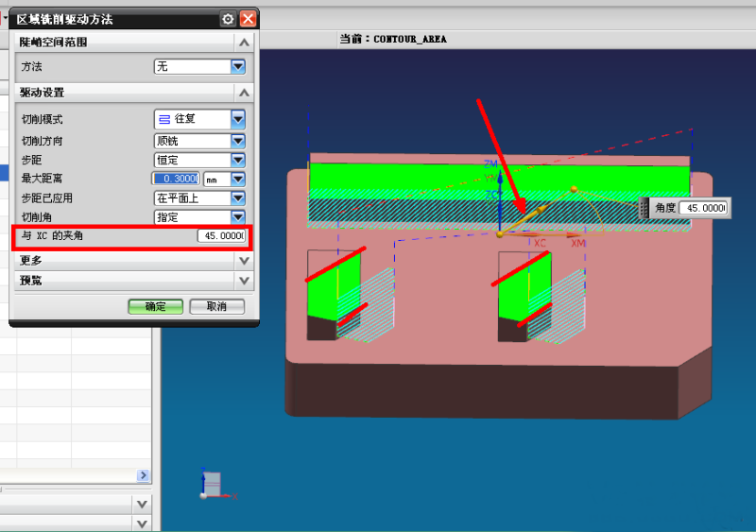Open the dialog settings gear icon
756x532 pixels.
click(x=227, y=19)
